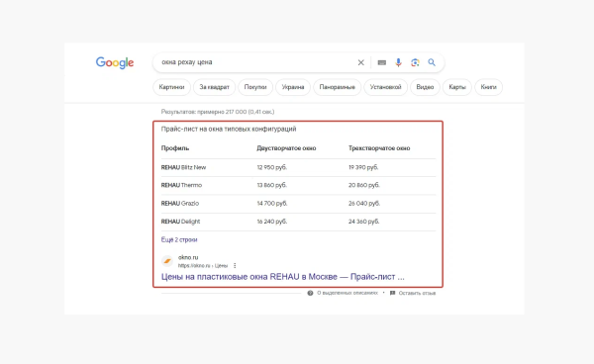Image resolution: width=594 pixels, height=364 pixels.
Task: Open the three-dot menu next to okno.ru URL
Action: click(235, 266)
